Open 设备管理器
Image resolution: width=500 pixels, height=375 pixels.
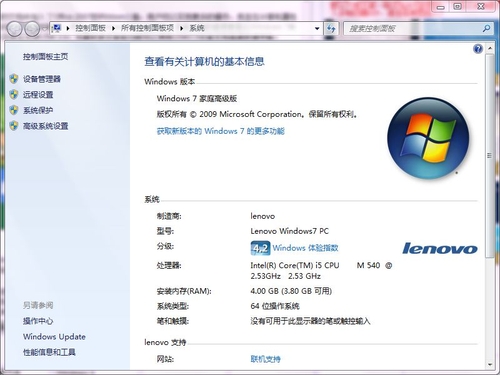[x=42, y=79]
